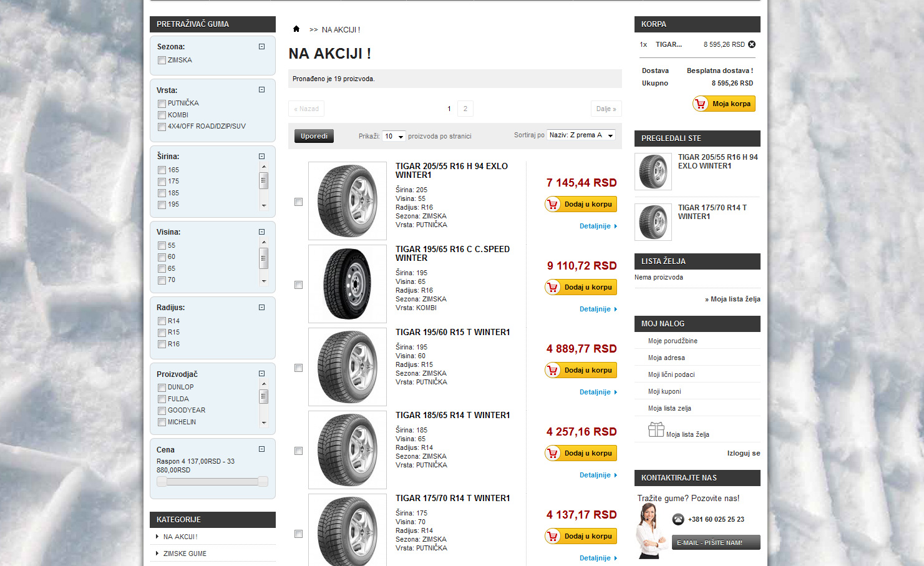
Task: Open » Moja lista želja link
Action: pyautogui.click(x=732, y=299)
